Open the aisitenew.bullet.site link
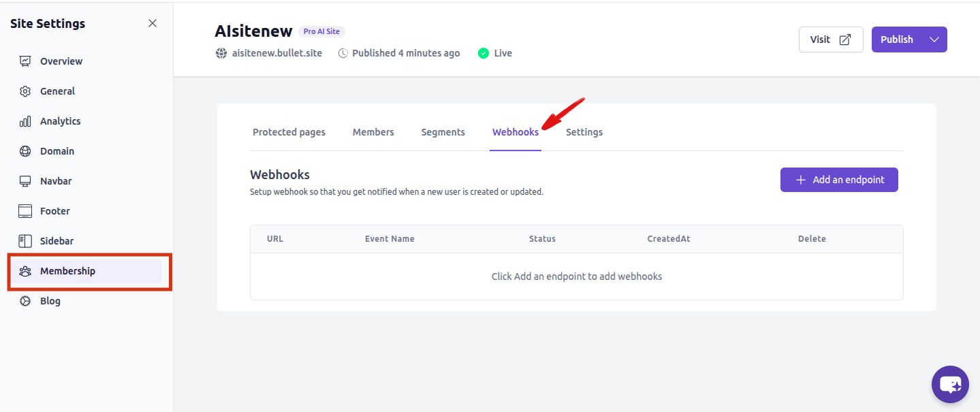Viewport: 980px width, 412px height. coord(276,53)
